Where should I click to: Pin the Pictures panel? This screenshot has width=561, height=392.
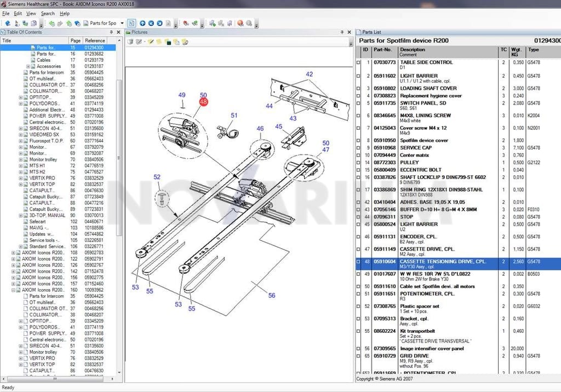[342, 32]
